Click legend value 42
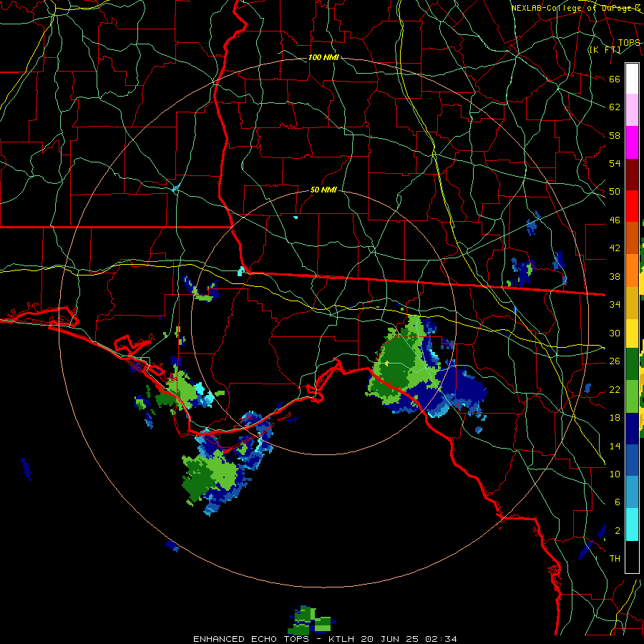This screenshot has height=644, width=644. pyautogui.click(x=615, y=248)
